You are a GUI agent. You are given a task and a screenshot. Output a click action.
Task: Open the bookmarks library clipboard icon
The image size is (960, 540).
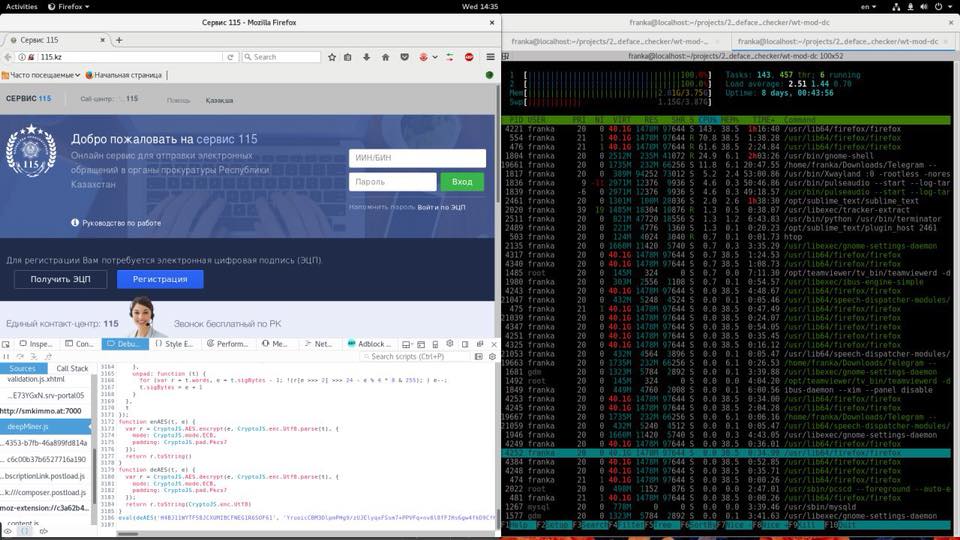tap(348, 57)
